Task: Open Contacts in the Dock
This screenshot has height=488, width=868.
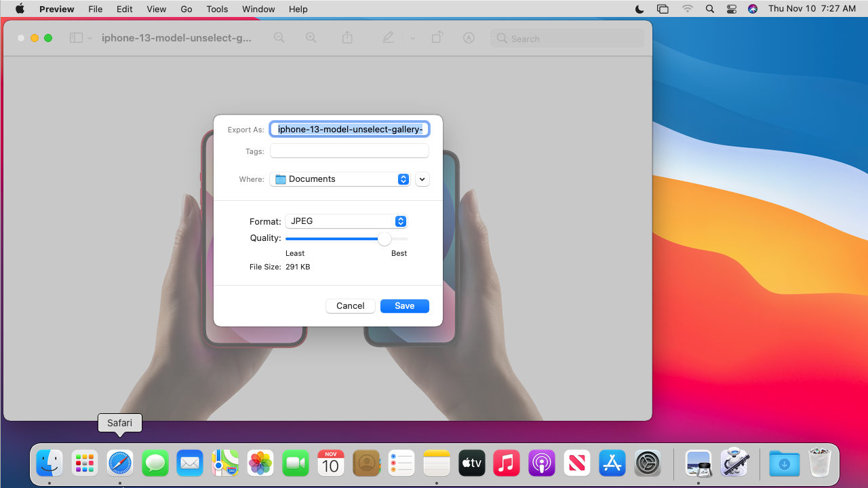Action: pyautogui.click(x=366, y=463)
